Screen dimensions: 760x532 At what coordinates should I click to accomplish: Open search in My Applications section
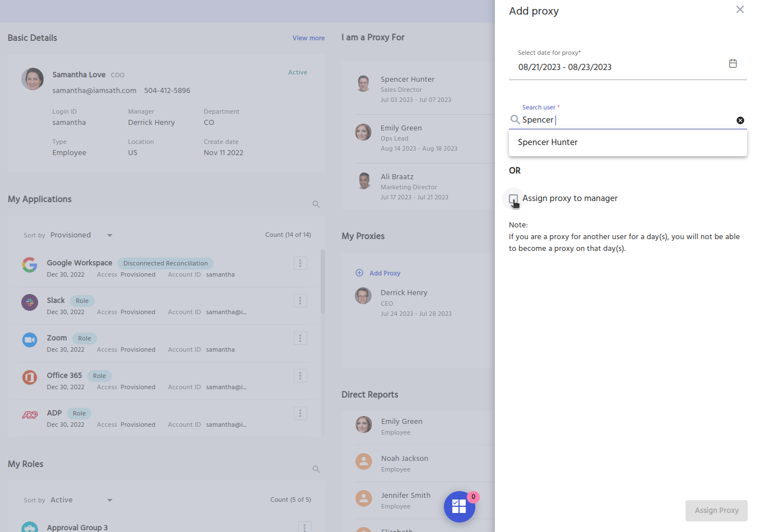(316, 204)
